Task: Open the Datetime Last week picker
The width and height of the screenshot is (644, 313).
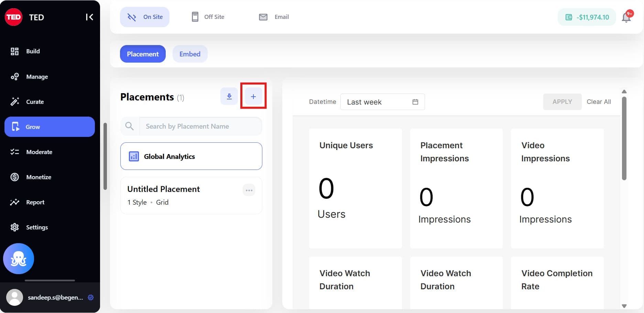Action: click(382, 102)
